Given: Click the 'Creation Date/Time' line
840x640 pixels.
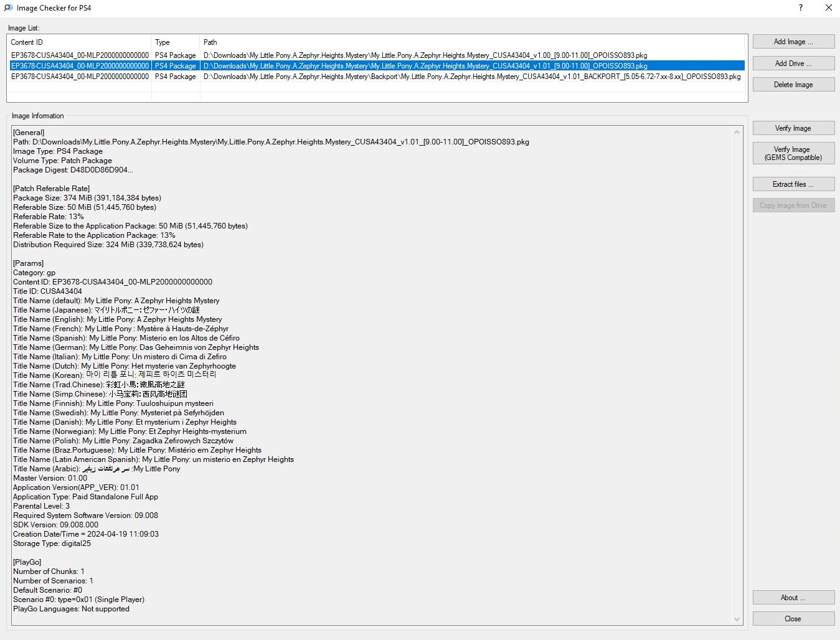Looking at the screenshot, I should coord(86,534).
